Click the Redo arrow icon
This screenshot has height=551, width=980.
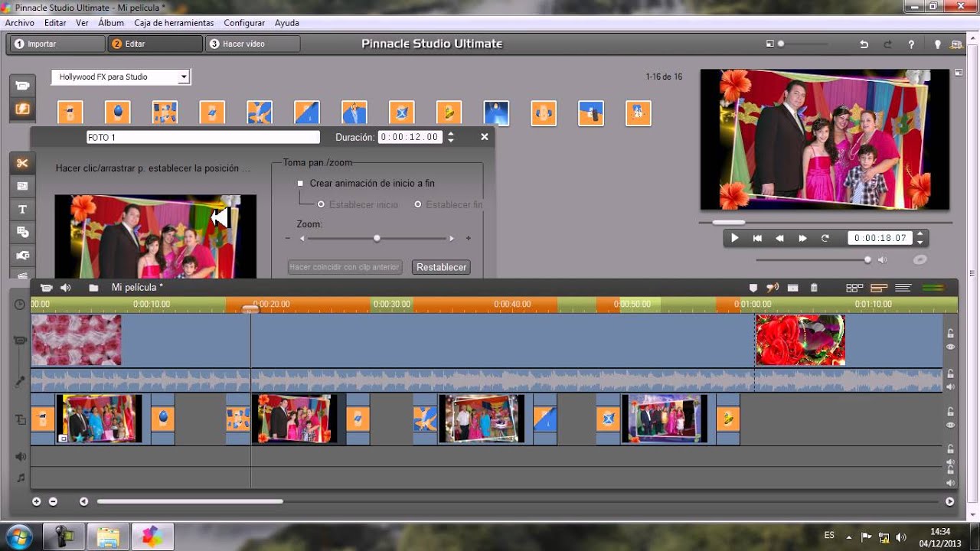(x=888, y=44)
